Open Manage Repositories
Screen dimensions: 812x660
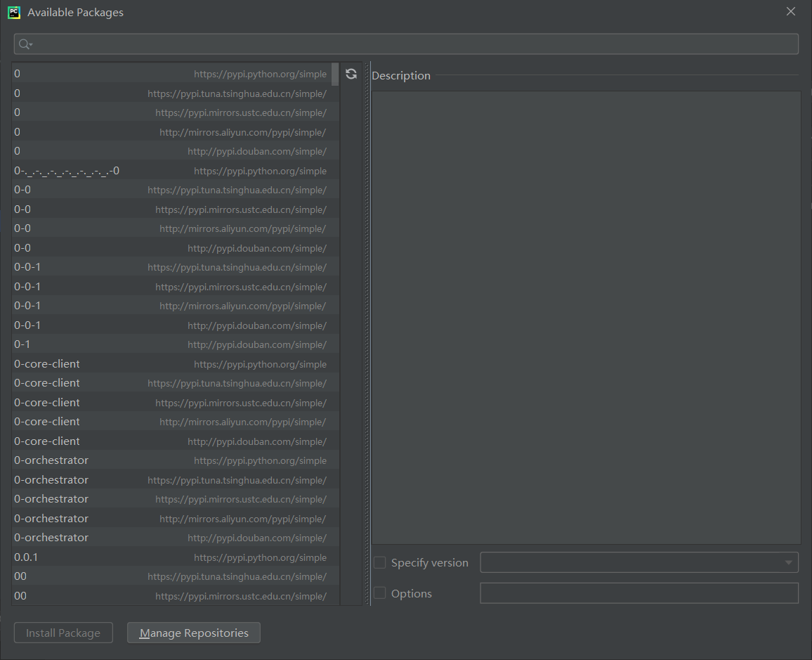pyautogui.click(x=194, y=633)
